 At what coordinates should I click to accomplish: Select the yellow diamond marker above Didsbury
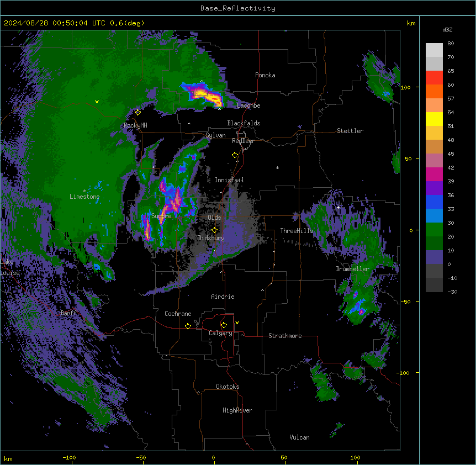pos(214,230)
